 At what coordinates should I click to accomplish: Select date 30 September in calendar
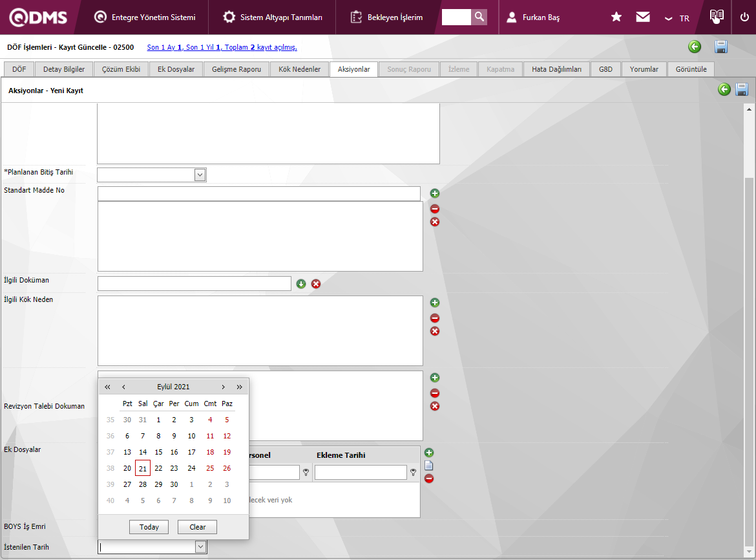coord(174,484)
